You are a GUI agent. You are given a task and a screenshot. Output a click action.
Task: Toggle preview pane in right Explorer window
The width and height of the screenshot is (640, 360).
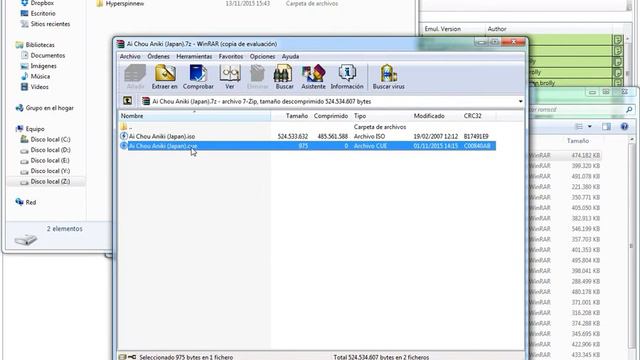coord(607,127)
